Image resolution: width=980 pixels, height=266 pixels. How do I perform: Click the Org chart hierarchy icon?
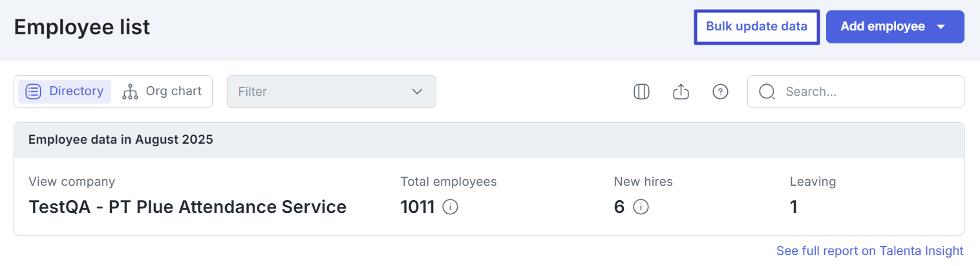pyautogui.click(x=130, y=92)
